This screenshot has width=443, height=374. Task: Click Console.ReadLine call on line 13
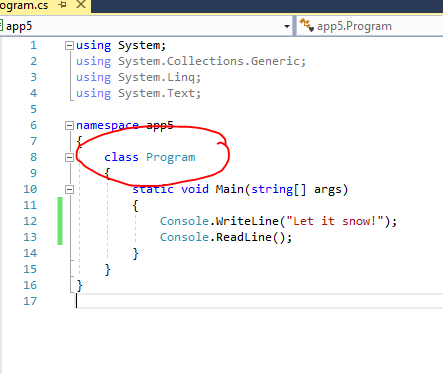[226, 237]
